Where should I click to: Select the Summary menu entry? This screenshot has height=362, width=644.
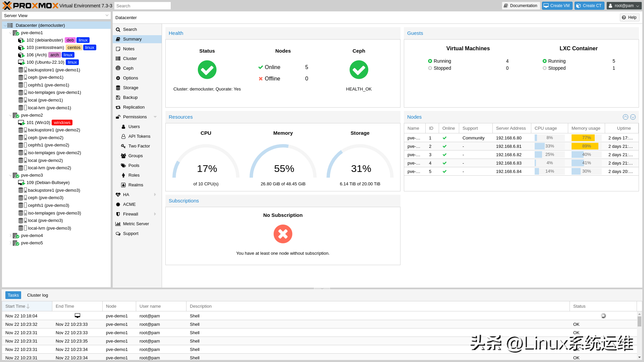(x=137, y=39)
